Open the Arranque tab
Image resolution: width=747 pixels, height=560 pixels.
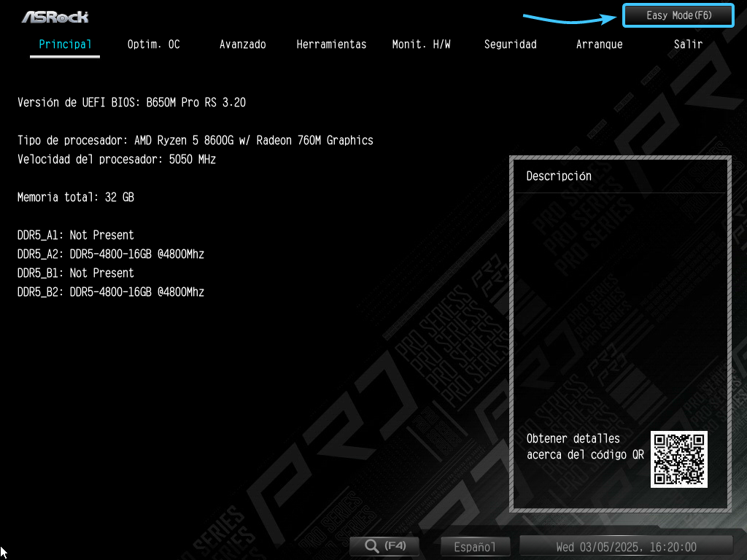600,44
